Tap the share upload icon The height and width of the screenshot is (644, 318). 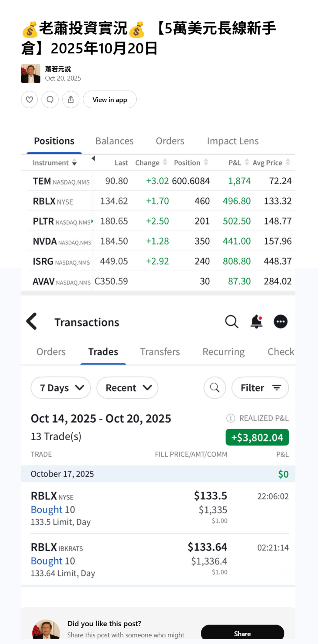pyautogui.click(x=71, y=100)
